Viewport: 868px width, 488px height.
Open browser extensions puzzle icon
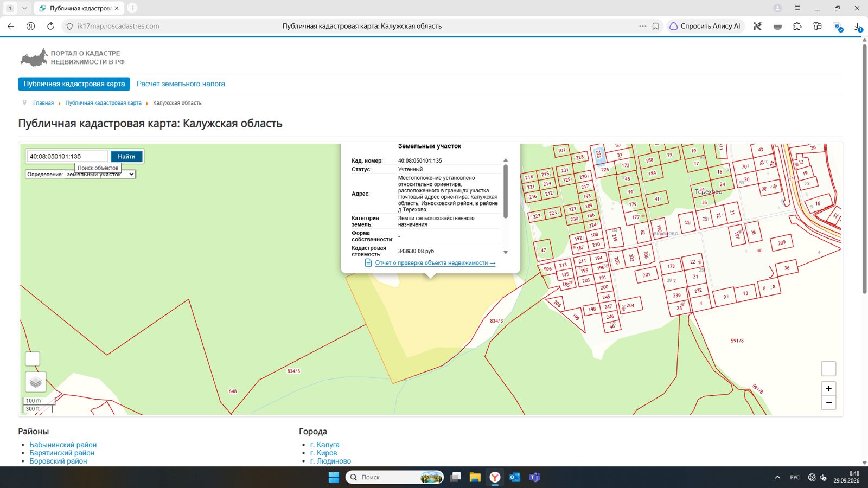tap(797, 26)
